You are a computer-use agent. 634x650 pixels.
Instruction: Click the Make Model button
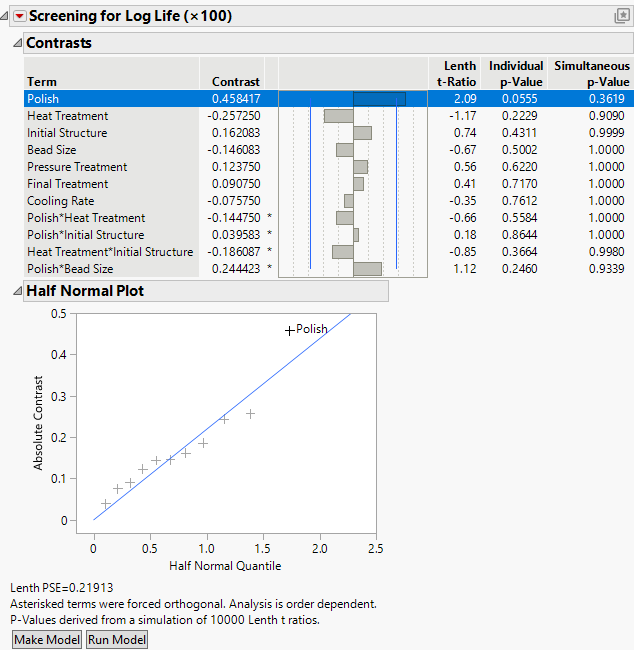[47, 640]
